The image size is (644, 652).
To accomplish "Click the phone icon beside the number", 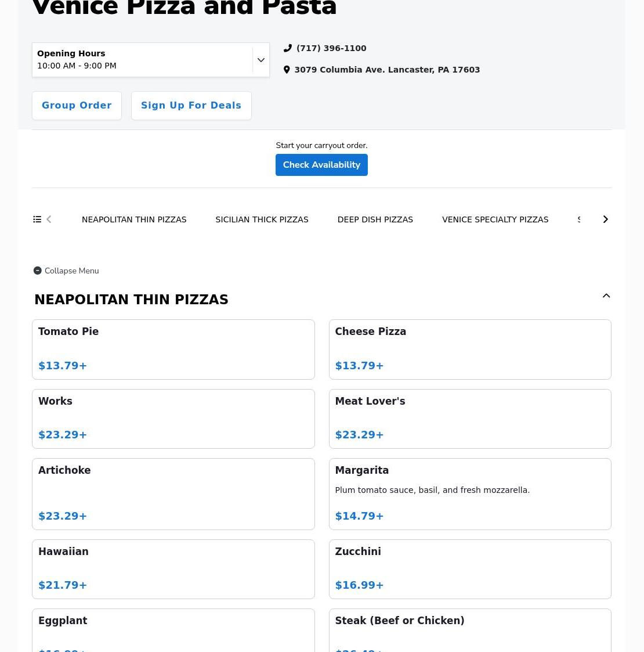I will click(287, 48).
